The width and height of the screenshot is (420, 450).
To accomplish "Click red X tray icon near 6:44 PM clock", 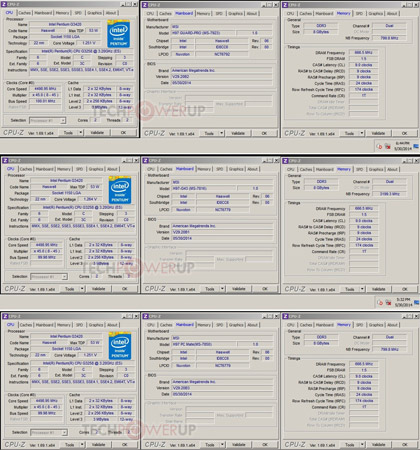I will click(387, 146).
